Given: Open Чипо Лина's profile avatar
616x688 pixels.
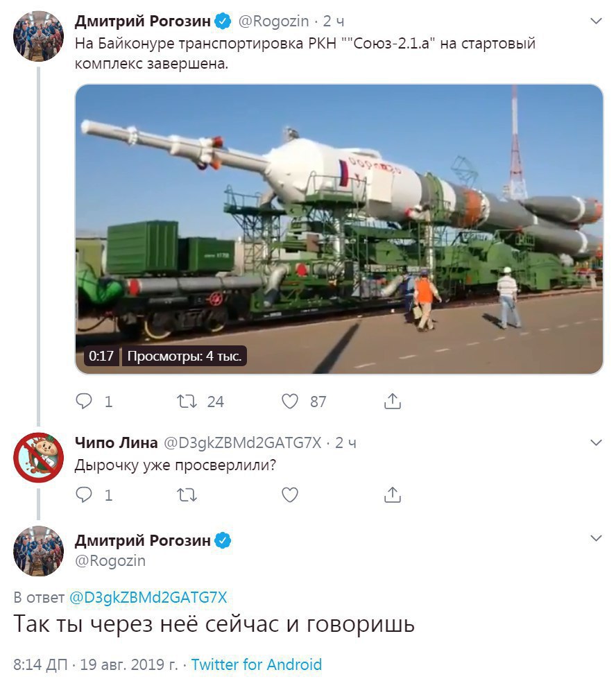Looking at the screenshot, I should click(39, 458).
